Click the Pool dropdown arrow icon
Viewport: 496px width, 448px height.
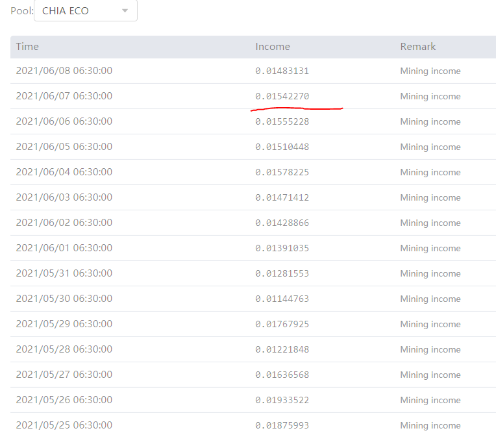[x=125, y=11]
